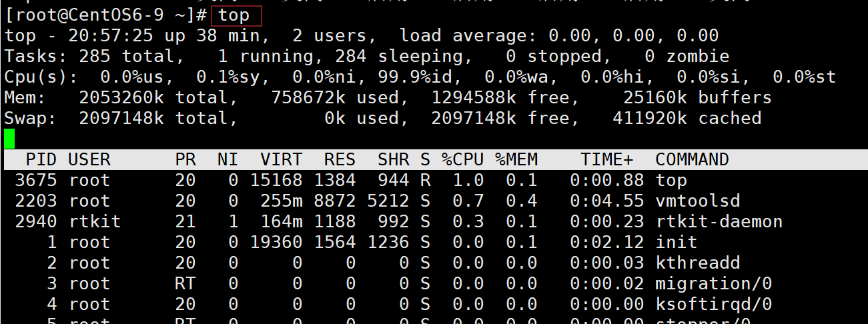The height and width of the screenshot is (324, 868).
Task: Select '99.9%id' CPU idle value
Action: pyautogui.click(x=415, y=77)
